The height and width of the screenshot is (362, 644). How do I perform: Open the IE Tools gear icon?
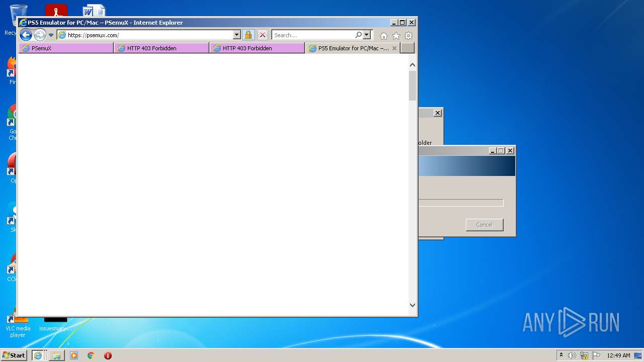409,36
